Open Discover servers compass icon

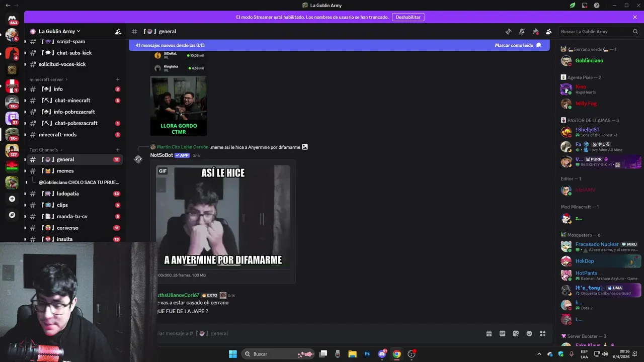(x=12, y=215)
